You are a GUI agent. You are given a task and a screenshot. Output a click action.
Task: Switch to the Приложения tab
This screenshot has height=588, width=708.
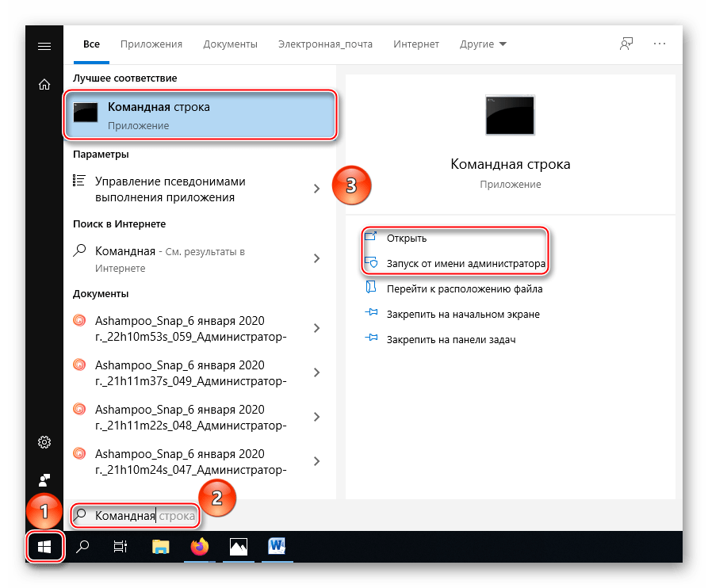pyautogui.click(x=151, y=44)
